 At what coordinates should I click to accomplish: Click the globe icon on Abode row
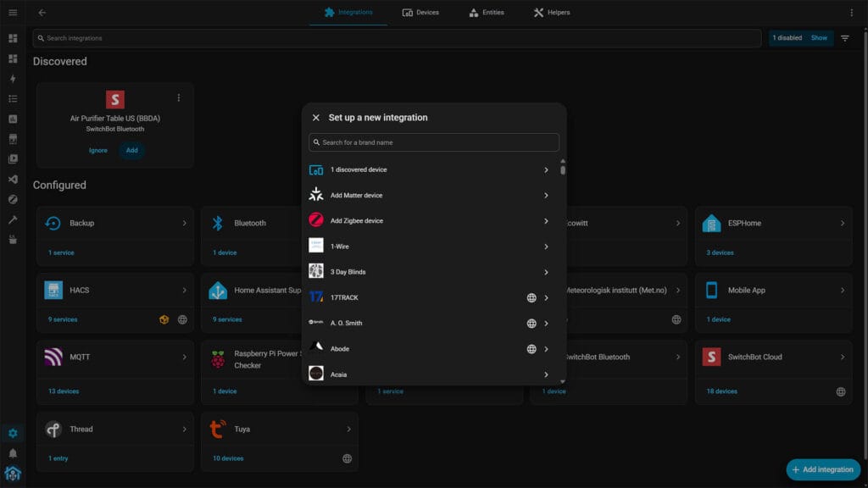point(531,348)
